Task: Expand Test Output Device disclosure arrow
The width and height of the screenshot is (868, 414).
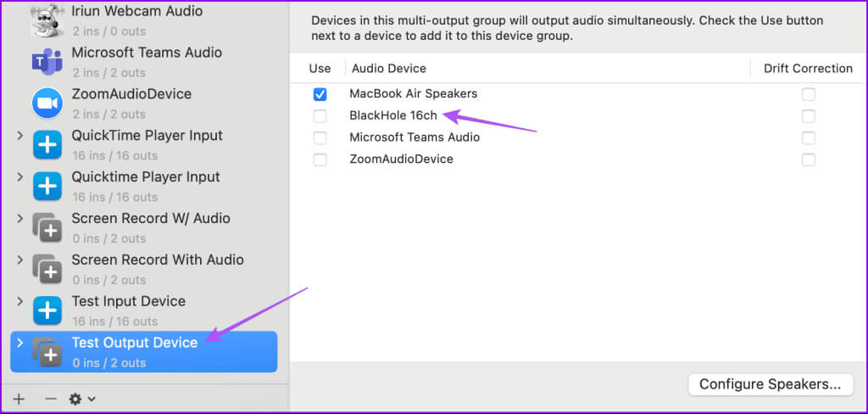Action: tap(20, 343)
